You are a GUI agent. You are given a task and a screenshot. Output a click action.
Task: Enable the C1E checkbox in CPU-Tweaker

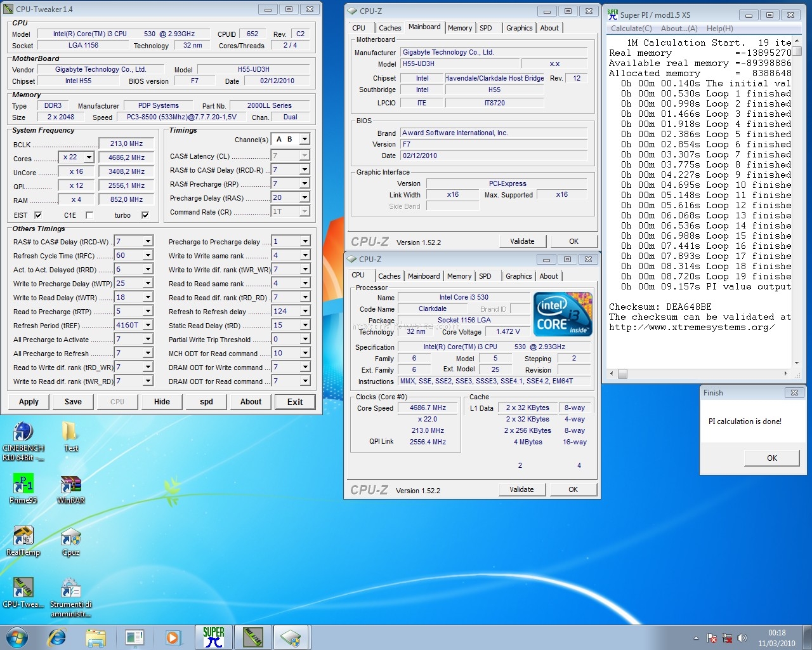89,215
